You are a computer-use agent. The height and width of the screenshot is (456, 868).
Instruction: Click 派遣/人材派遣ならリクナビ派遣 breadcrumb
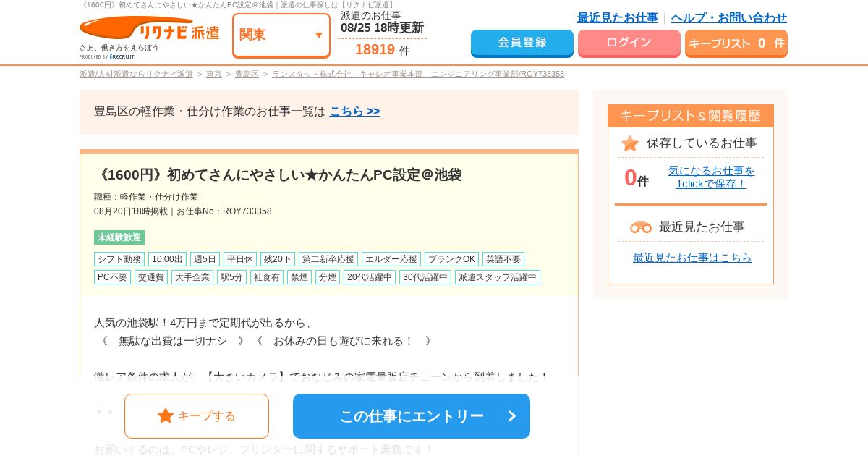pyautogui.click(x=136, y=74)
